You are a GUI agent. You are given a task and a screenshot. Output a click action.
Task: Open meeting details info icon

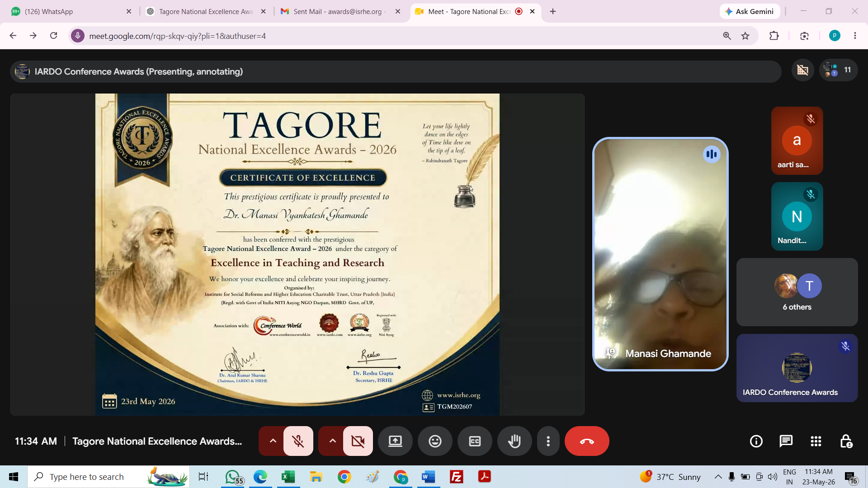tap(756, 441)
